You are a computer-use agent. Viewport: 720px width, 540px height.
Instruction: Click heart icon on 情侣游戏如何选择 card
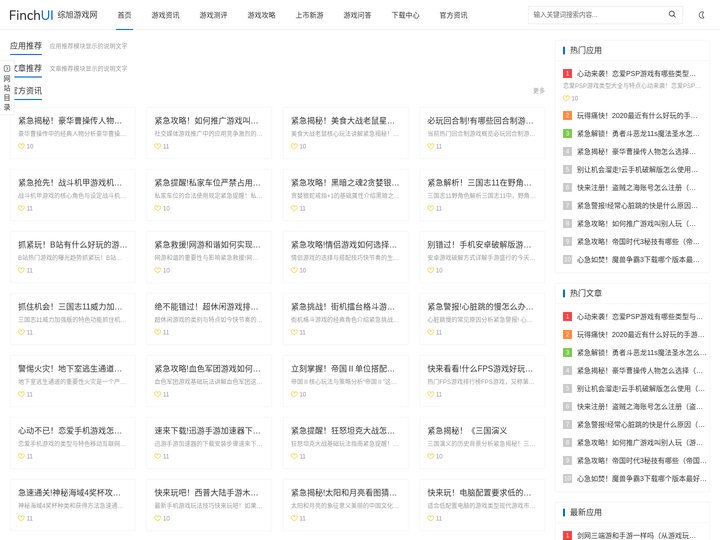pyautogui.click(x=294, y=270)
